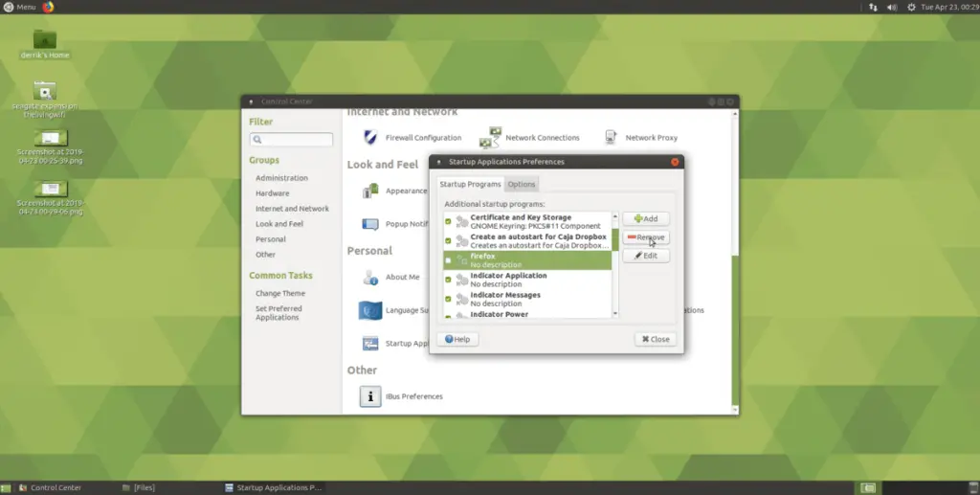This screenshot has width=980, height=495.
Task: Click the Filter search input field
Action: click(x=291, y=140)
